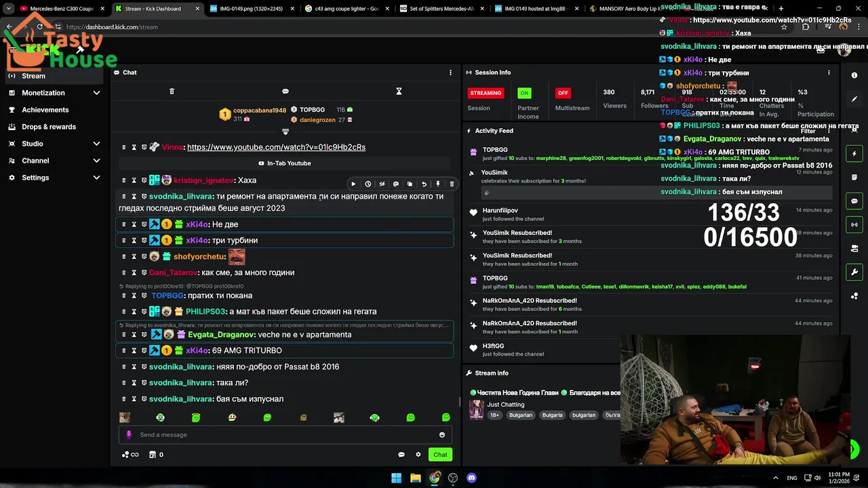Click the shop icon with 0 count
Viewport: 868px width, 488px height.
click(156, 455)
